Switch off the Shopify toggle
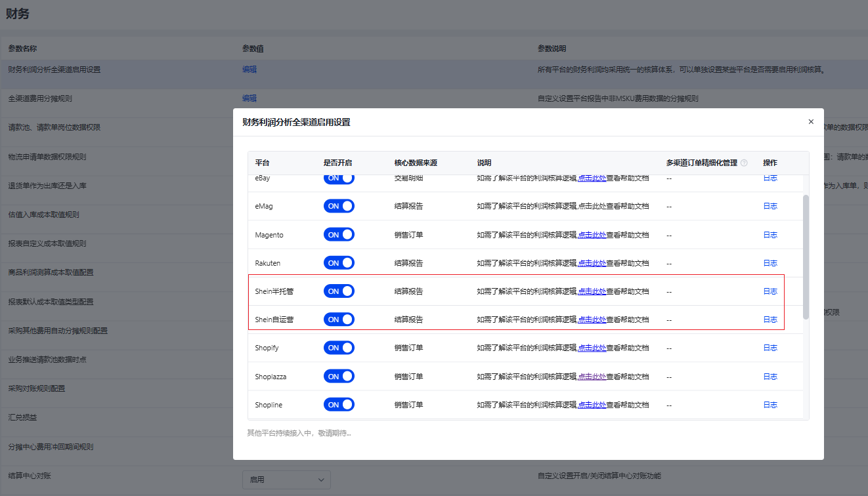This screenshot has height=496, width=868. [x=339, y=348]
